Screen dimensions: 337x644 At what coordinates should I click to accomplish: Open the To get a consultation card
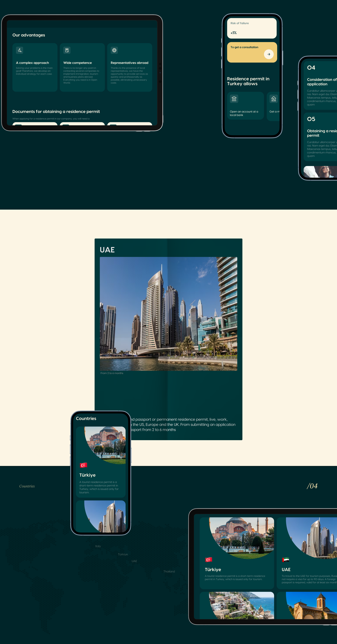[252, 52]
